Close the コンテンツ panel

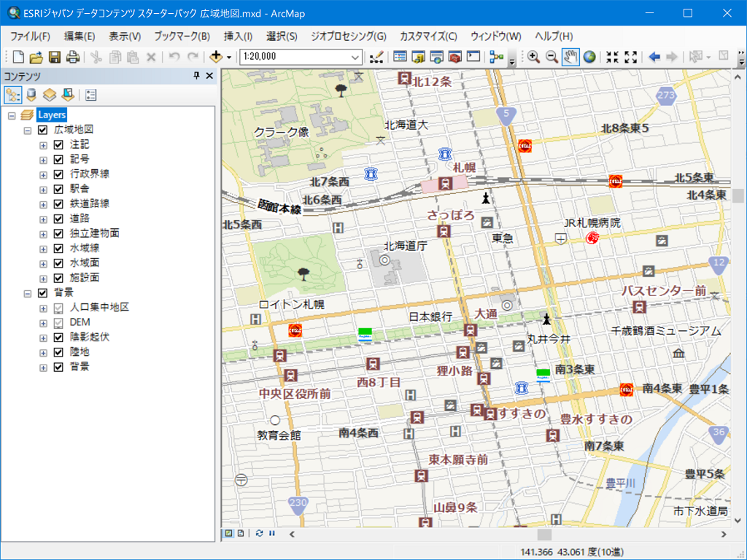click(209, 76)
